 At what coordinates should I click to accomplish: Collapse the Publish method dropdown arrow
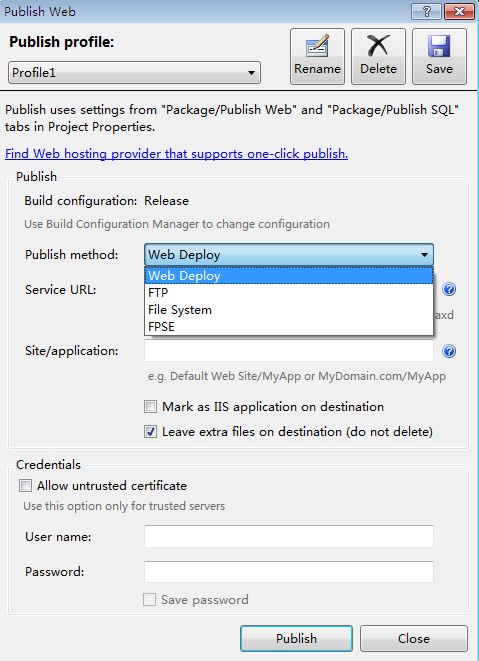[424, 255]
